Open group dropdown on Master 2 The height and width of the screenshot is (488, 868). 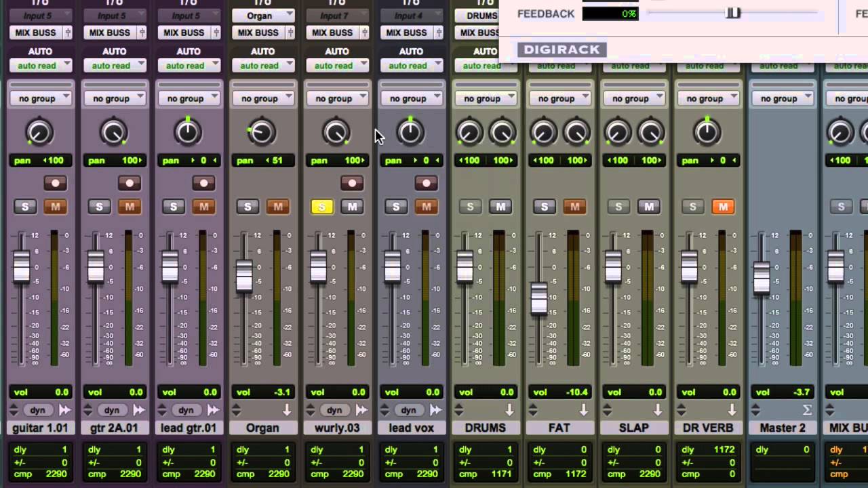click(782, 98)
